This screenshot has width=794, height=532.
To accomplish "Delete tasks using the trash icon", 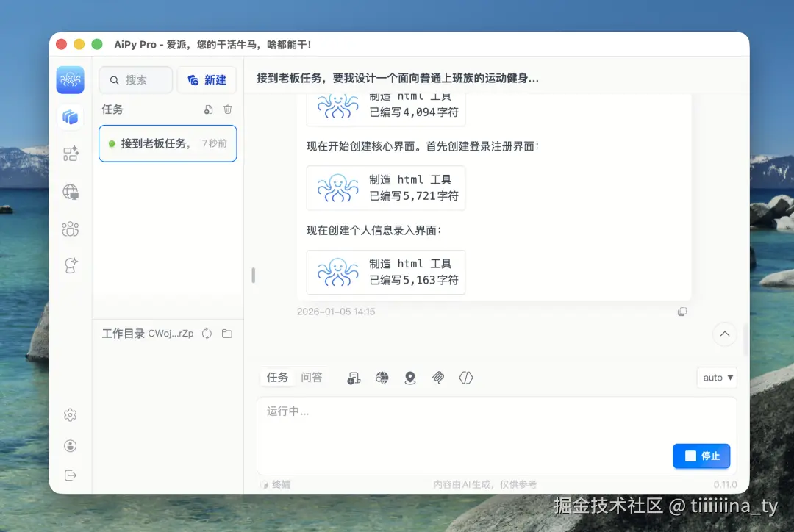I will point(228,109).
